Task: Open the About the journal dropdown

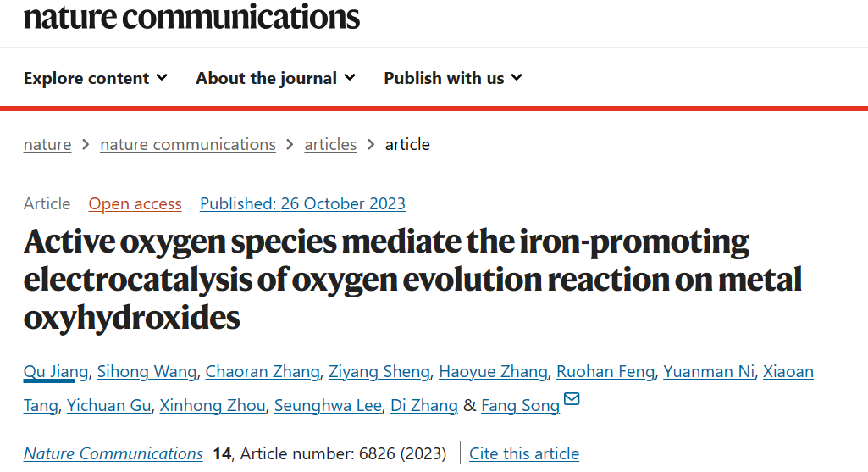Action: 275,78
